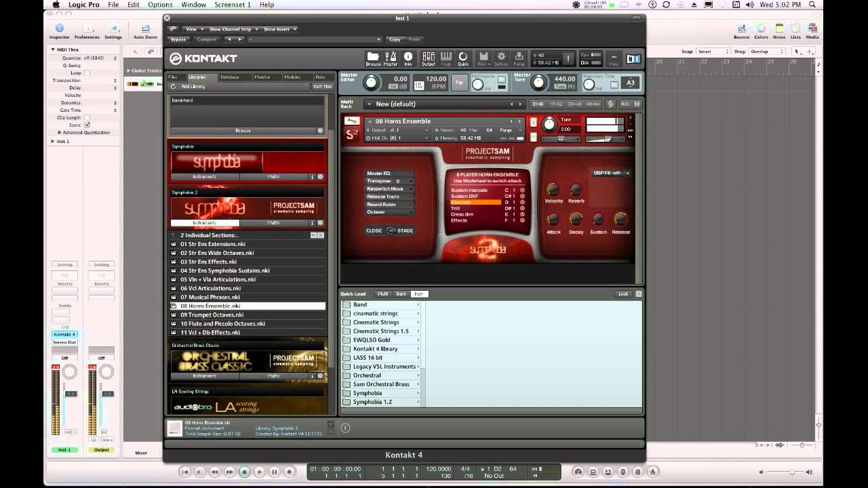Screen dimensions: 868x488
Task: Toggle the Master metronome icon in Kontakt
Action: pos(391,59)
